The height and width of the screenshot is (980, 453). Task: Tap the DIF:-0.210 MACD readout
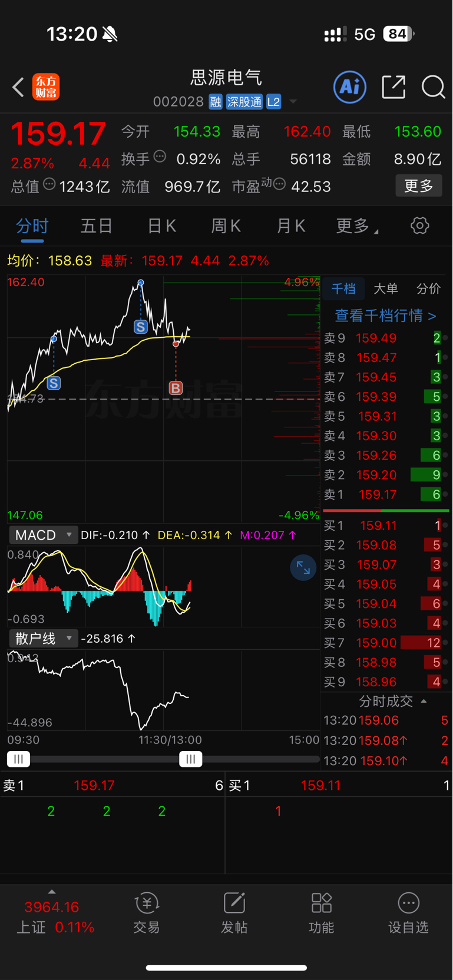(x=115, y=535)
